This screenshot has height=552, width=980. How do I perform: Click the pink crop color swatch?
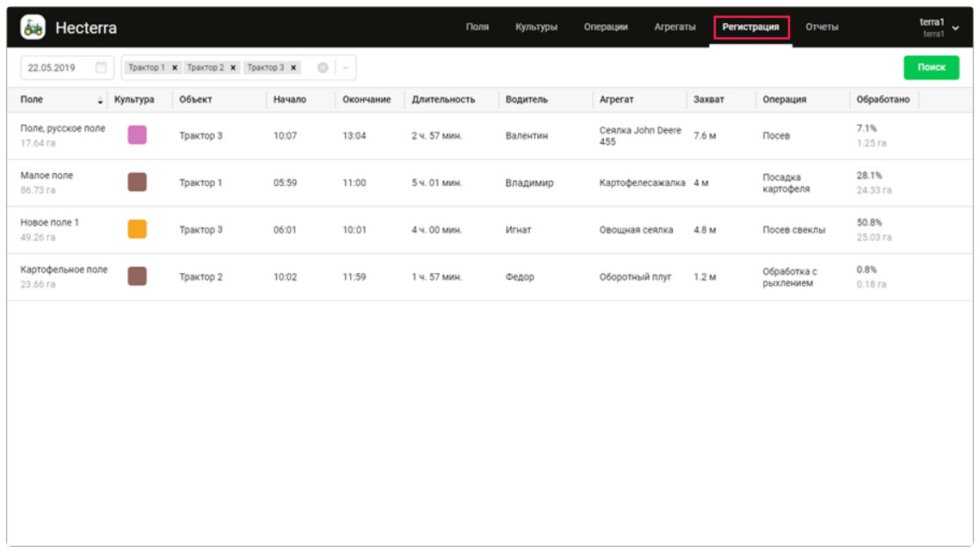coord(137,135)
